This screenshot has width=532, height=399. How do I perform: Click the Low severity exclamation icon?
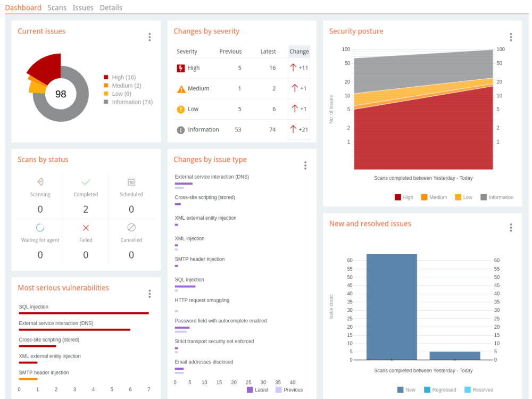pos(181,109)
